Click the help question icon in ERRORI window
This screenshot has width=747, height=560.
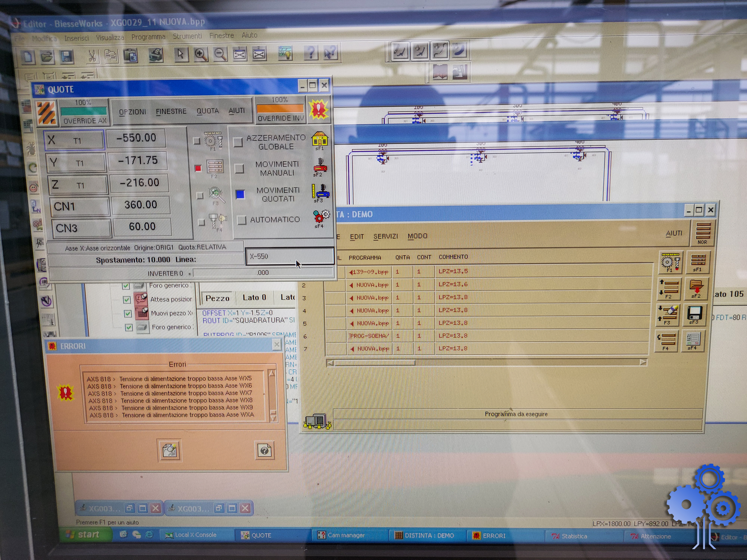click(x=264, y=450)
